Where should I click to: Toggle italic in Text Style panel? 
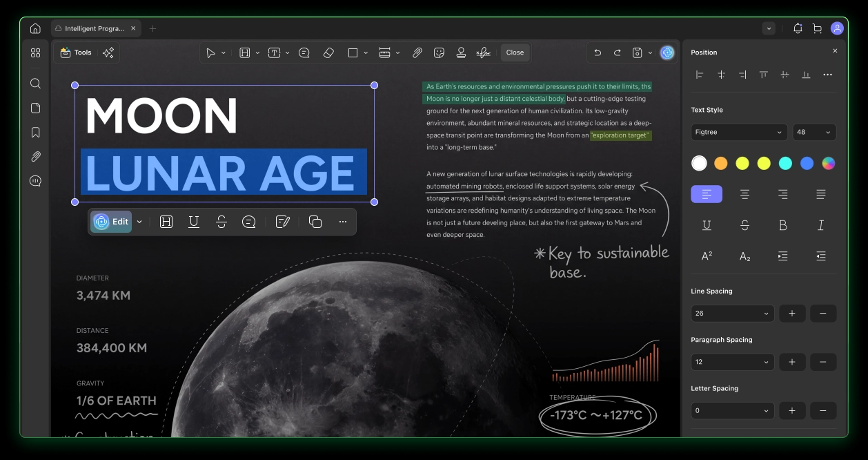tap(821, 225)
